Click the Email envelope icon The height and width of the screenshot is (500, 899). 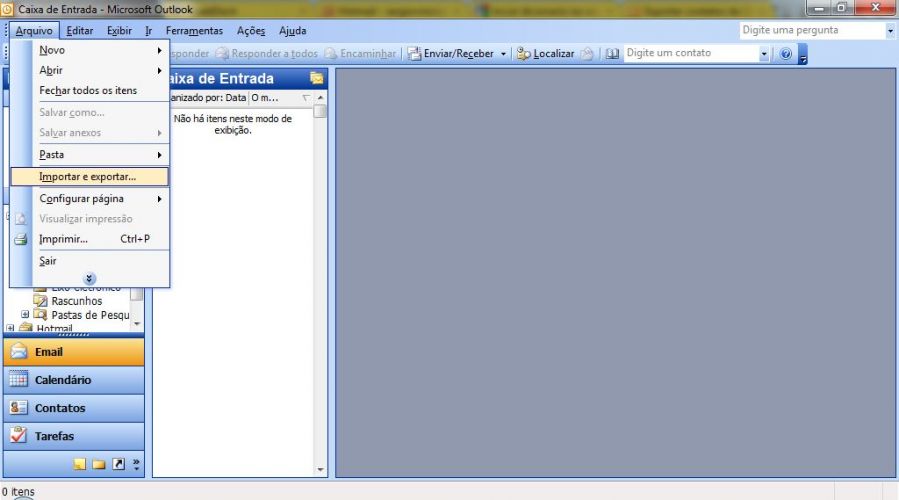tap(18, 351)
